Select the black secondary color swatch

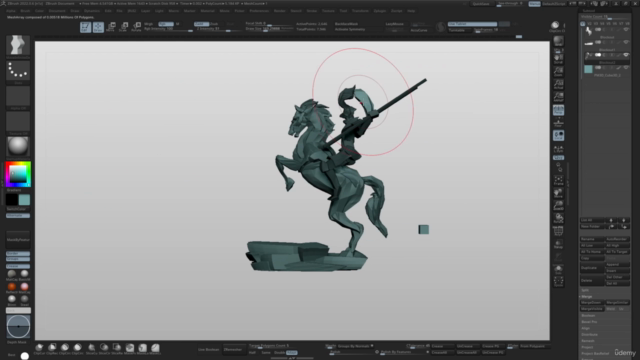click(12, 200)
